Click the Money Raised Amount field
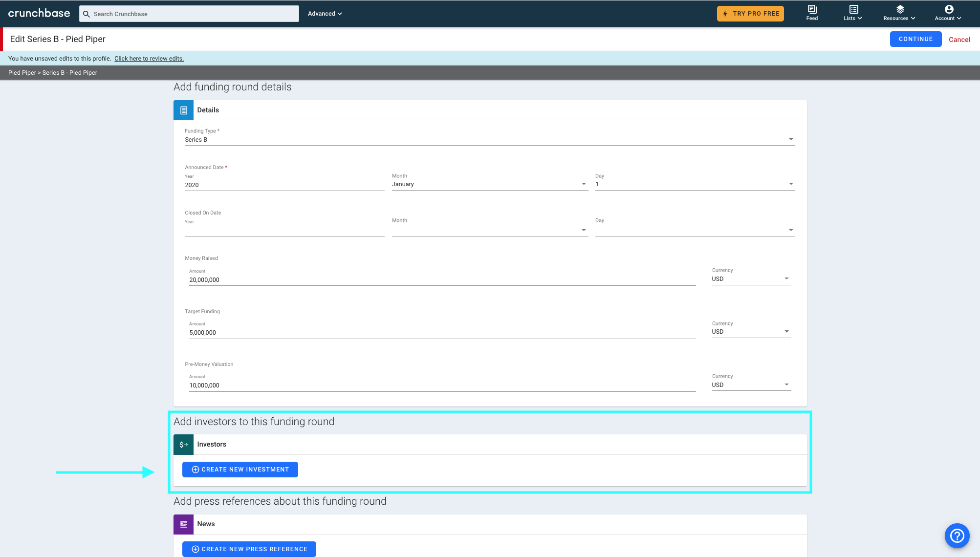The height and width of the screenshot is (557, 980). tap(442, 280)
